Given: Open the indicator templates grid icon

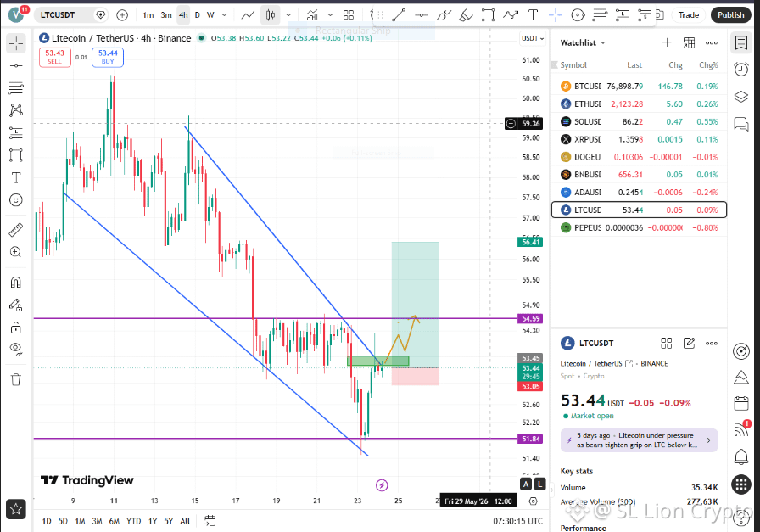Looking at the screenshot, I should 349,15.
